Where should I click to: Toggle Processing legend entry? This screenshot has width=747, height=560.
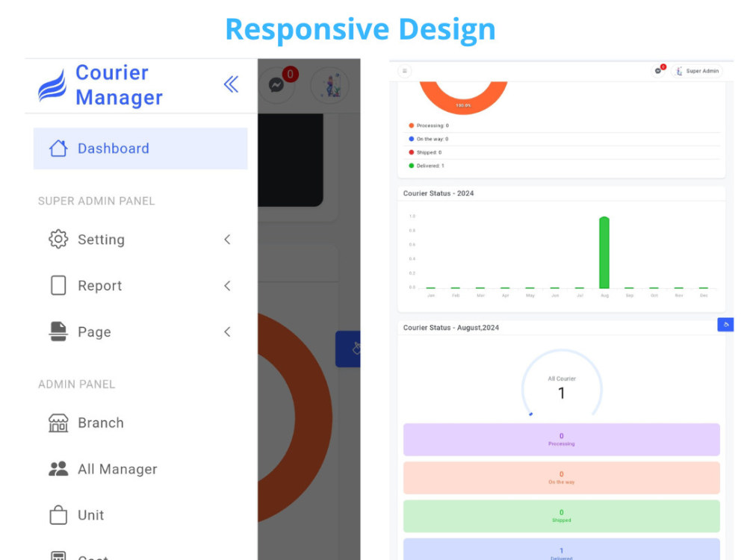[x=429, y=125]
